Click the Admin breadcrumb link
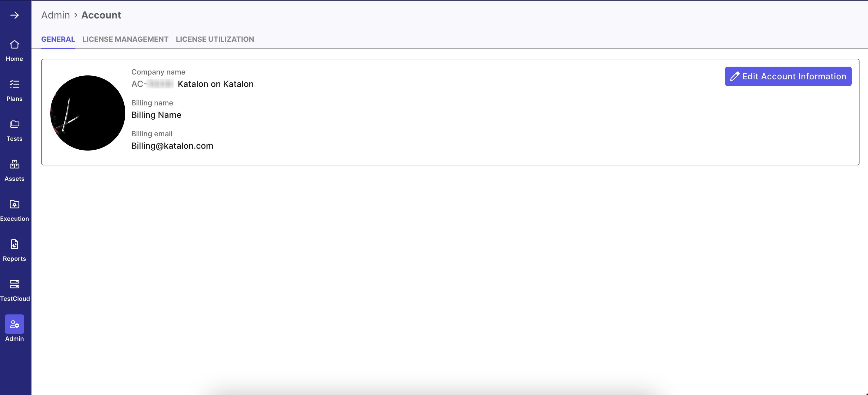This screenshot has width=868, height=395. click(56, 15)
